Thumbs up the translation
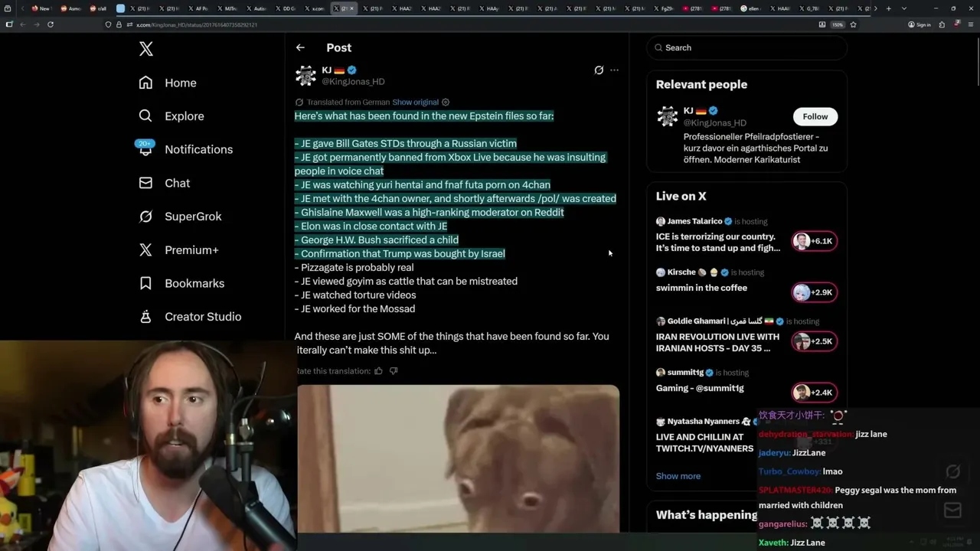 (x=378, y=371)
